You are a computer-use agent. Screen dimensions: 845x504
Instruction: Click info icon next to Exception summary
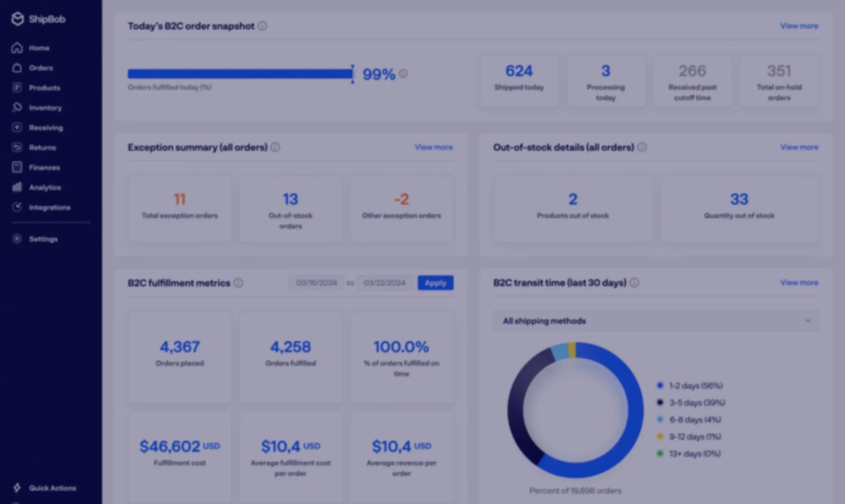coord(275,147)
